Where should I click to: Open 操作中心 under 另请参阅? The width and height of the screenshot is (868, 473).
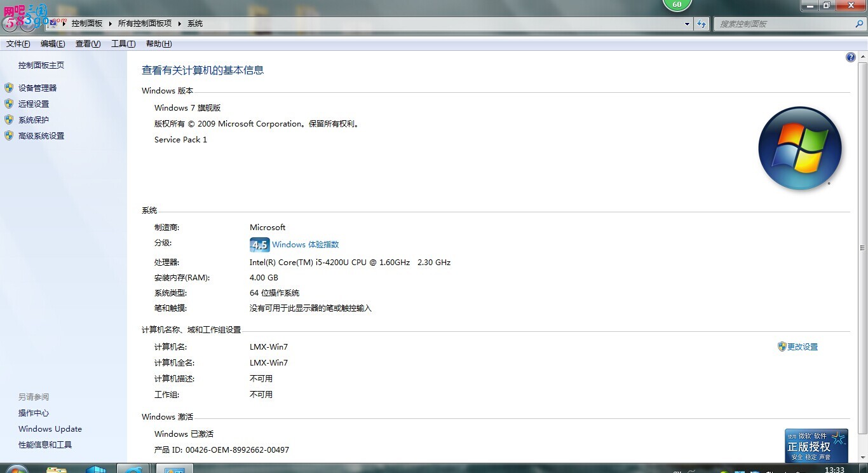(34, 413)
